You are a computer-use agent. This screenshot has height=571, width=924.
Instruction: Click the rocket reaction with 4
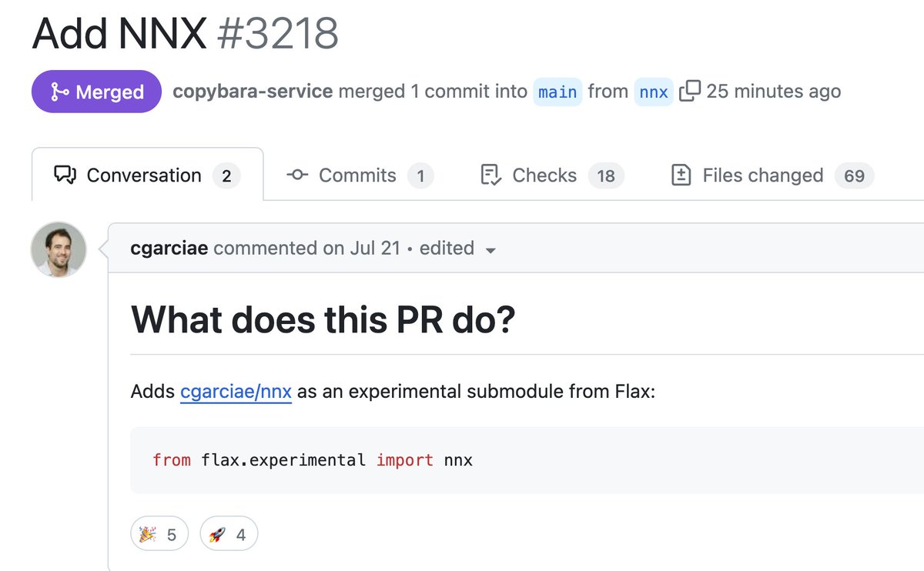pos(229,534)
